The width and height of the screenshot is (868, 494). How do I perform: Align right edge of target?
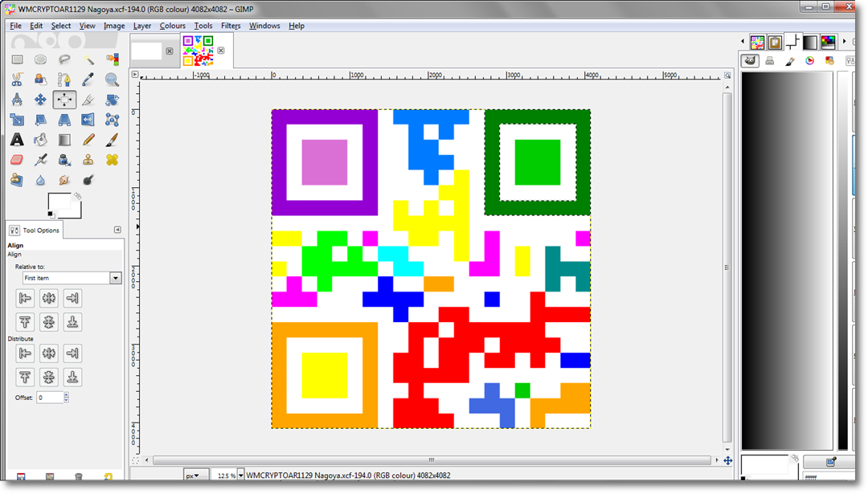pyautogui.click(x=72, y=298)
